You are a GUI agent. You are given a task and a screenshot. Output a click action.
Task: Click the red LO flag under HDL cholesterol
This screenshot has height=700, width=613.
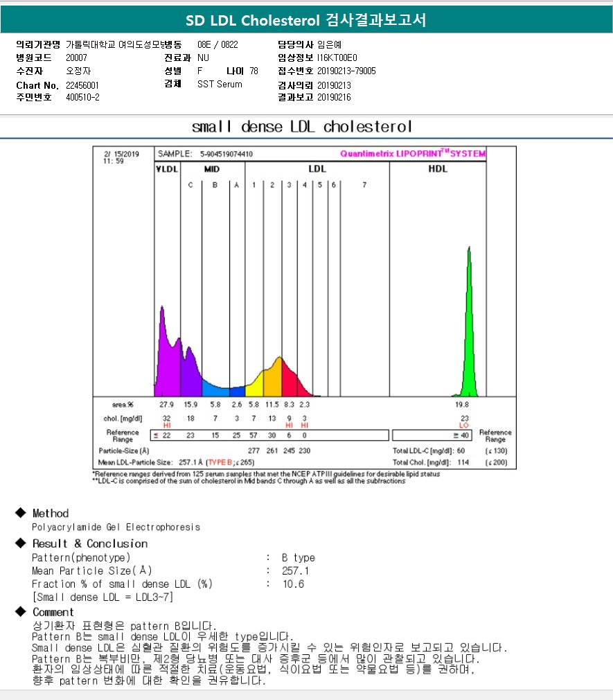tap(464, 426)
